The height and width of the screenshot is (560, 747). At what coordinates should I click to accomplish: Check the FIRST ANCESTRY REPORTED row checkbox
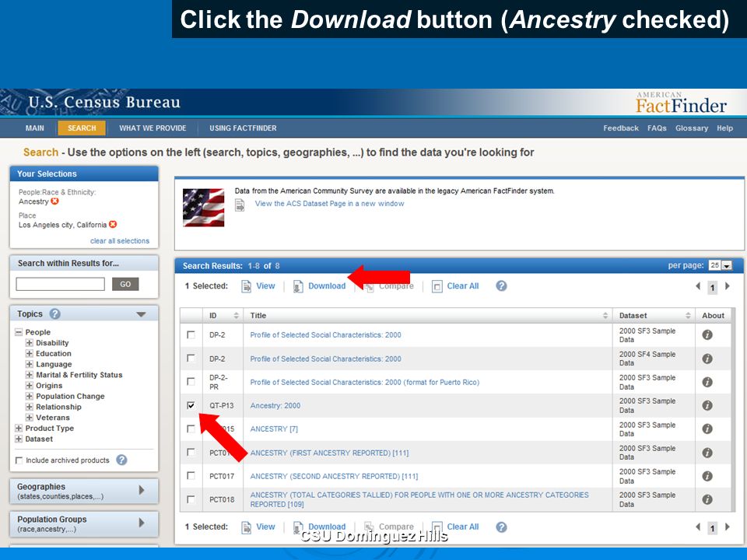[x=191, y=452]
